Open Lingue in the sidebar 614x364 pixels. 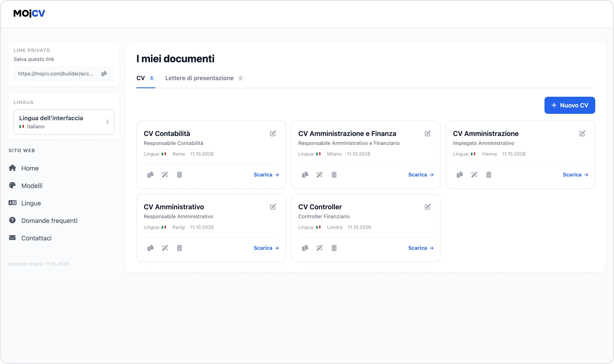[25, 203]
